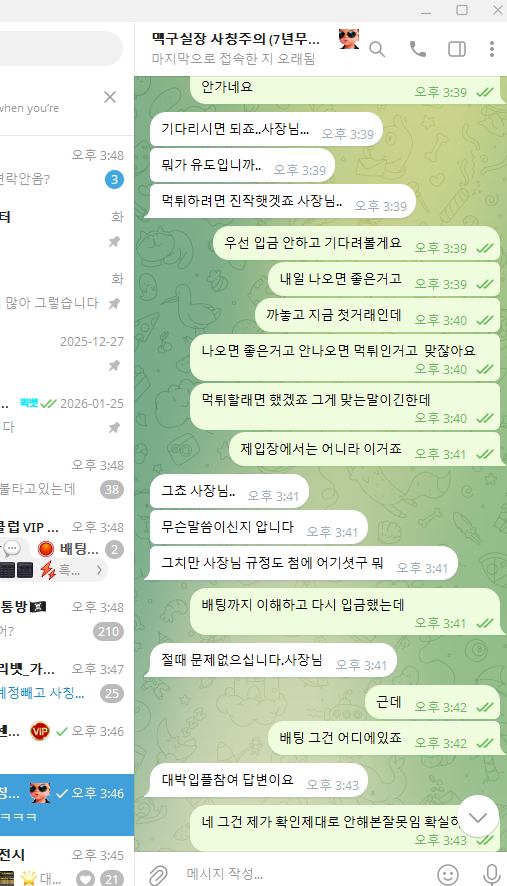The width and height of the screenshot is (507, 886).
Task: Open chat with 38 unread messages
Action: point(67,477)
